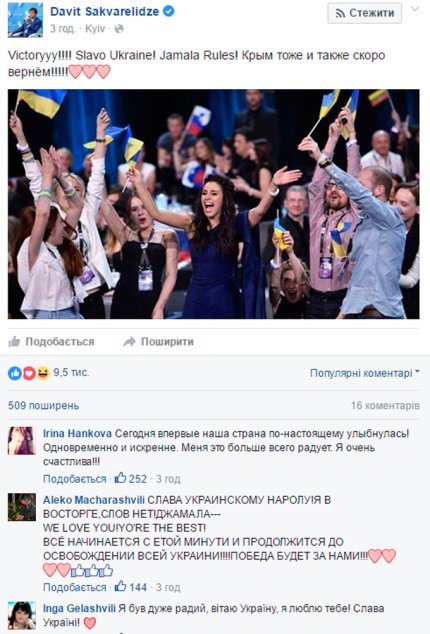The height and width of the screenshot is (634, 430).
Task: Open Irina Hankova's profile name
Action: pos(77,433)
